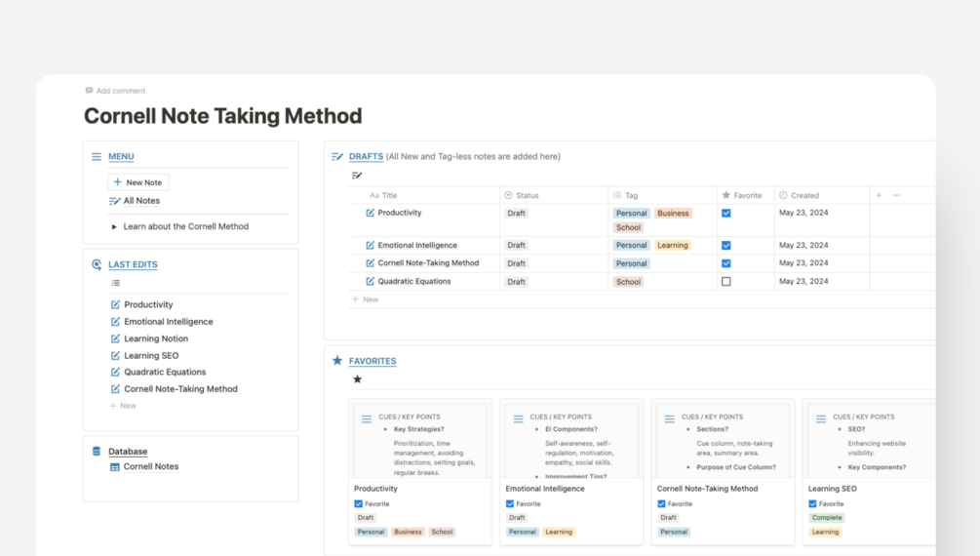Open the Status column header menu
Screen dimensions: 980x556
pyautogui.click(x=527, y=195)
